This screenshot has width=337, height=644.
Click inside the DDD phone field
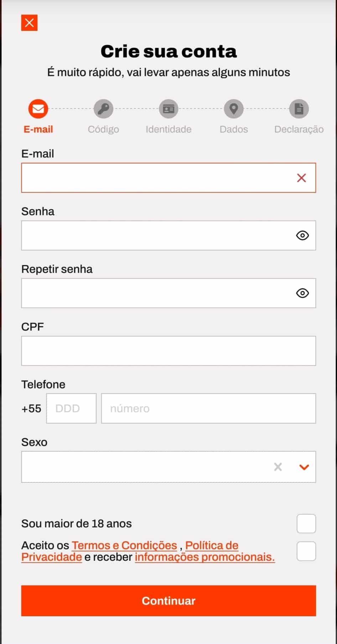pos(71,408)
